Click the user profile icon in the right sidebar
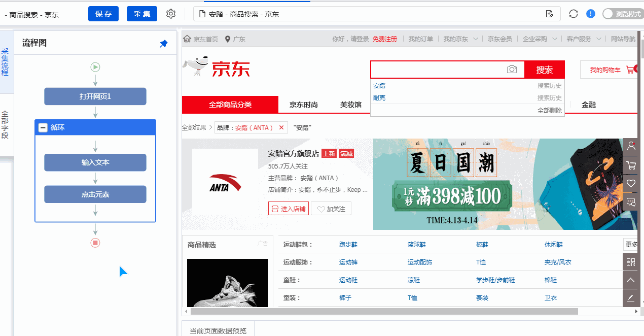644x336 pixels. pyautogui.click(x=631, y=146)
